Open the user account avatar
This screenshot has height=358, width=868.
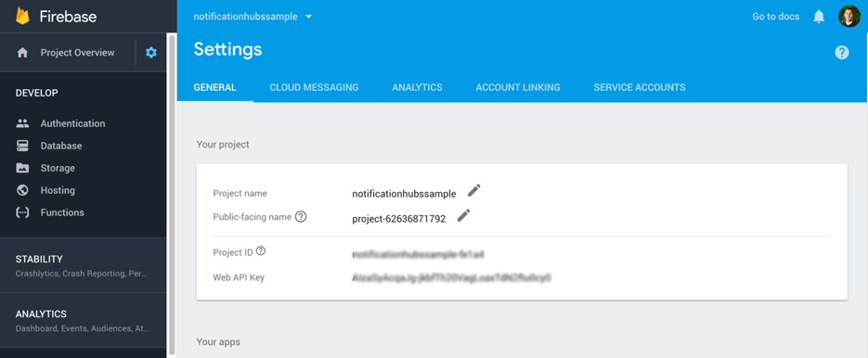849,17
